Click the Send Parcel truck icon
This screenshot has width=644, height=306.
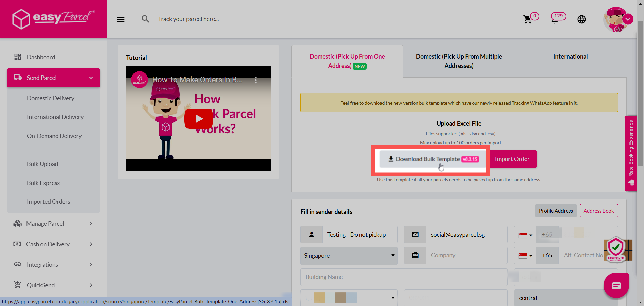tap(18, 78)
